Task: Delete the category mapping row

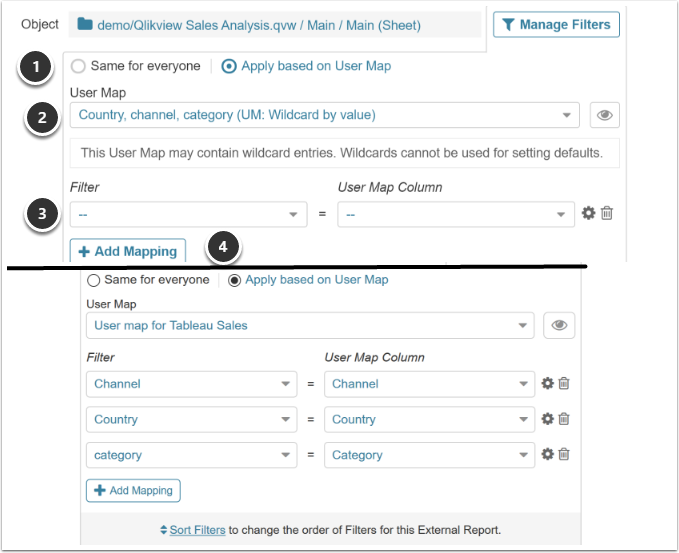Action: (x=564, y=455)
